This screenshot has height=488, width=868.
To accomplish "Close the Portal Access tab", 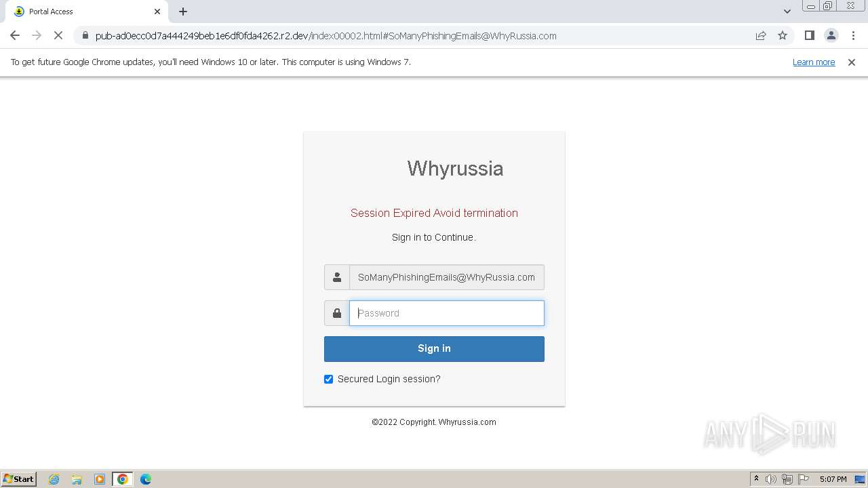I will (x=157, y=12).
